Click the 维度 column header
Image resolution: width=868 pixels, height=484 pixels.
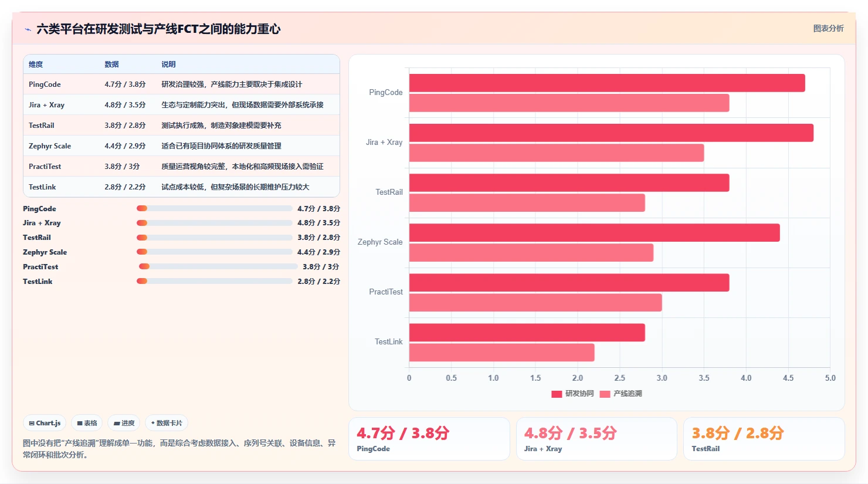(36, 65)
